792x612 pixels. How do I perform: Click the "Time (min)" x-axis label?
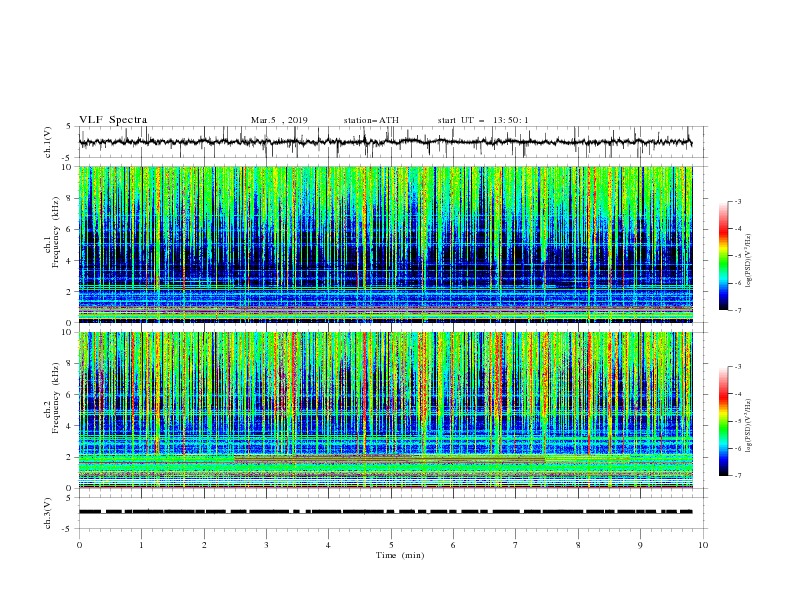coord(400,555)
